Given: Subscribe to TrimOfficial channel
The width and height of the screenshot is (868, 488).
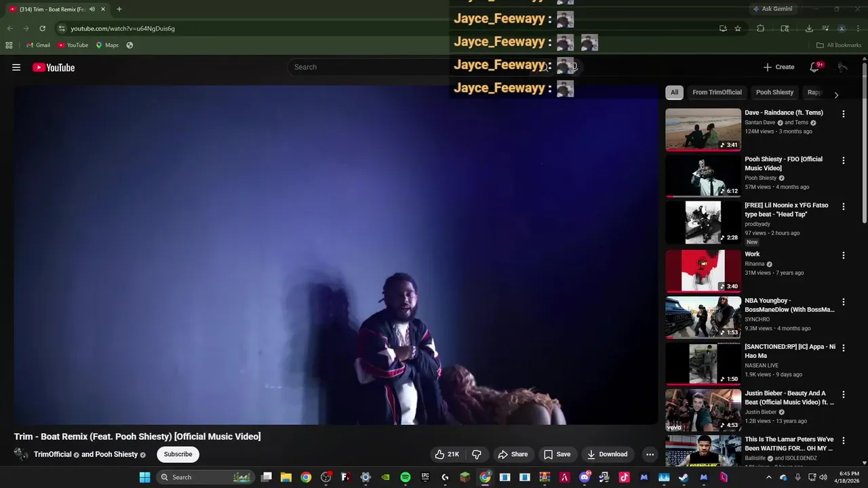Looking at the screenshot, I should tap(178, 454).
